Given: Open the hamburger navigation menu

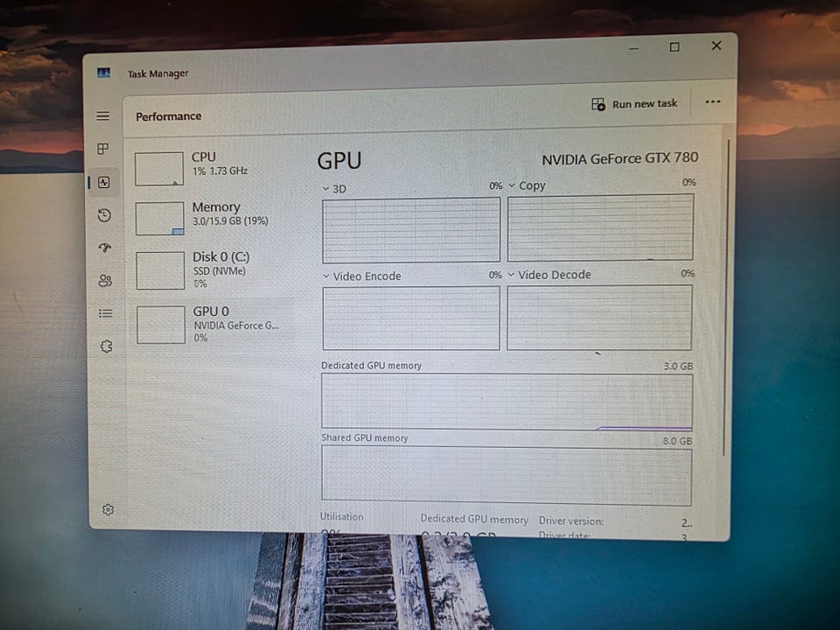Looking at the screenshot, I should point(103,116).
